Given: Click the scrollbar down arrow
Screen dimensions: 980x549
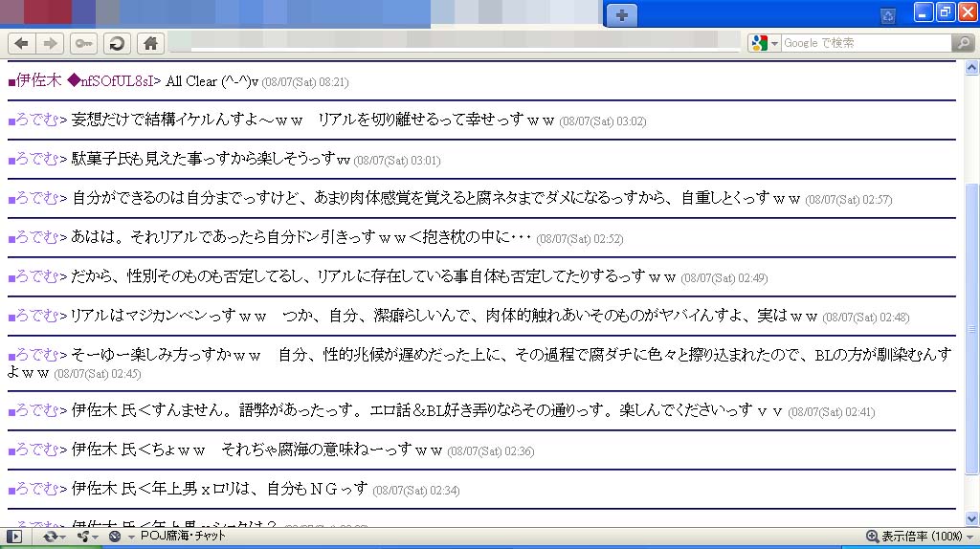Looking at the screenshot, I should (972, 518).
